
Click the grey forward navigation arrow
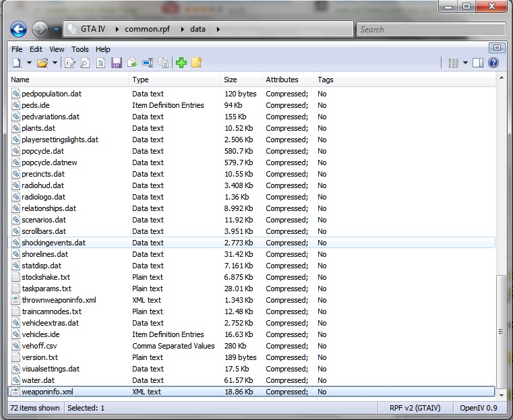pos(40,30)
